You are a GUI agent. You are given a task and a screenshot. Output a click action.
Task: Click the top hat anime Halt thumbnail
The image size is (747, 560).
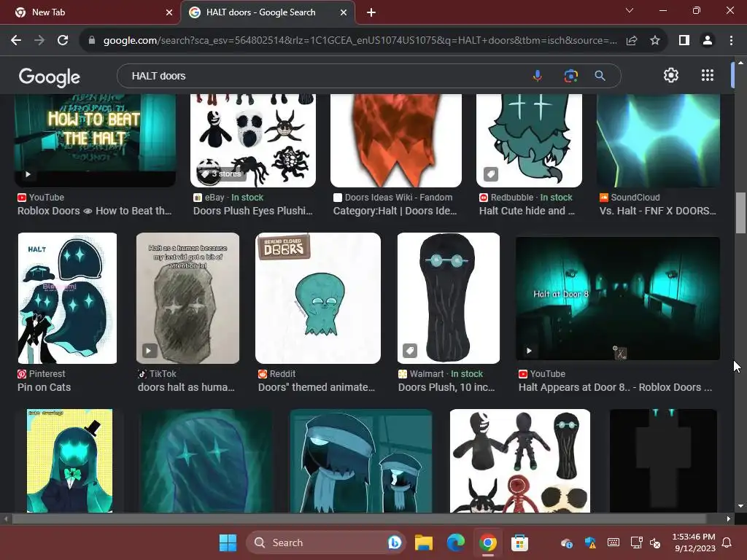[69, 461]
